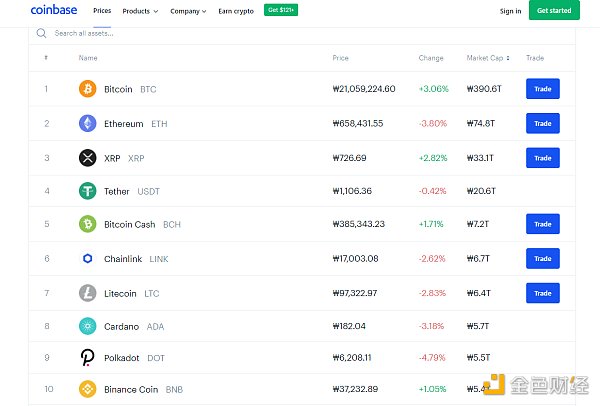Click the green Get $121+ button
Screen dimensions: 600x406
(281, 10)
